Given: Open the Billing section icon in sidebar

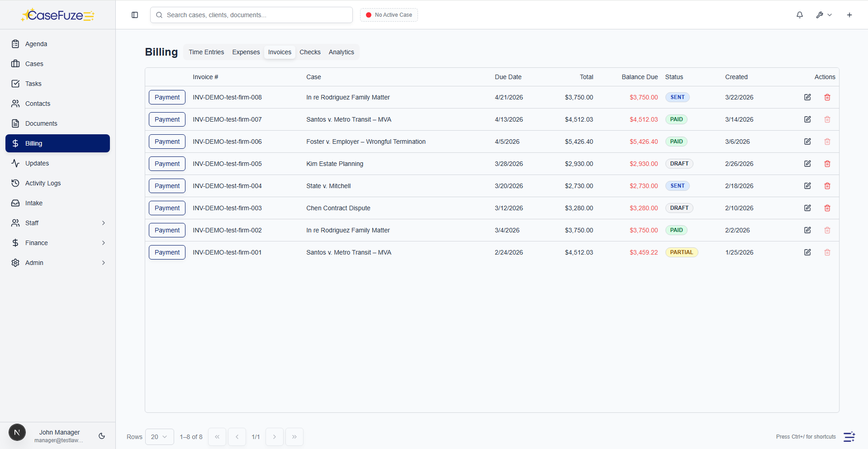Looking at the screenshot, I should click(16, 143).
